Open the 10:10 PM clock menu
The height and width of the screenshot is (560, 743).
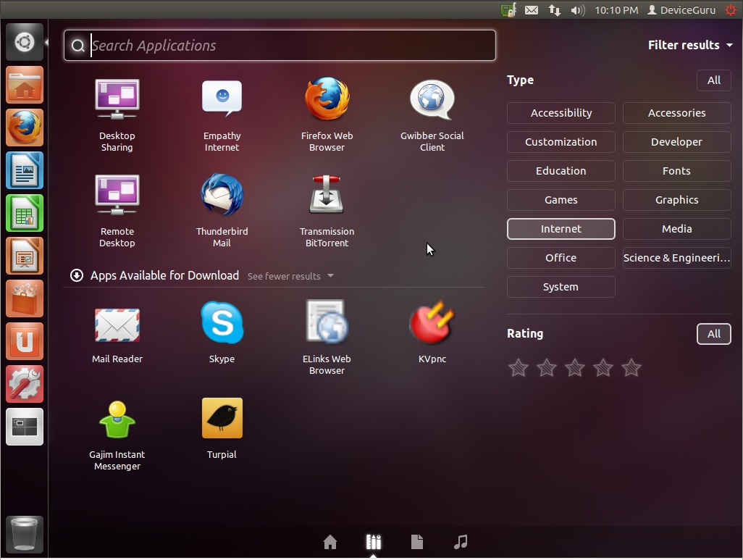click(616, 10)
